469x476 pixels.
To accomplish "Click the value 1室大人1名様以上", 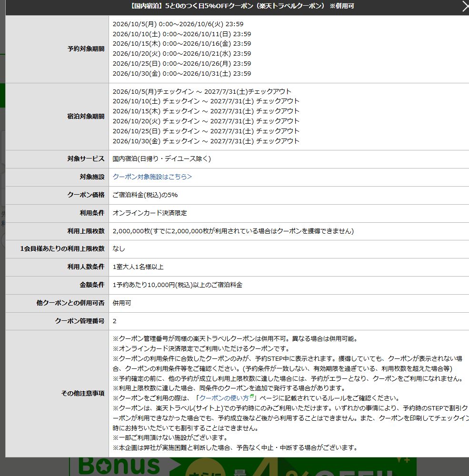I will [138, 267].
